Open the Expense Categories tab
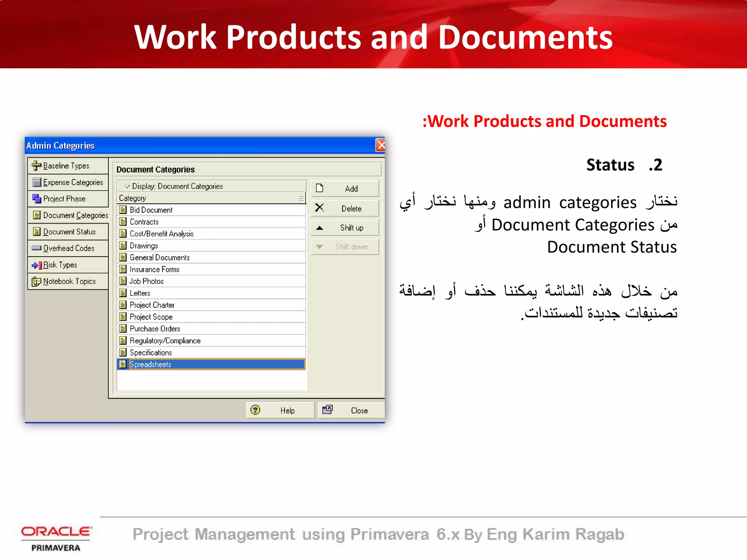 [68, 182]
